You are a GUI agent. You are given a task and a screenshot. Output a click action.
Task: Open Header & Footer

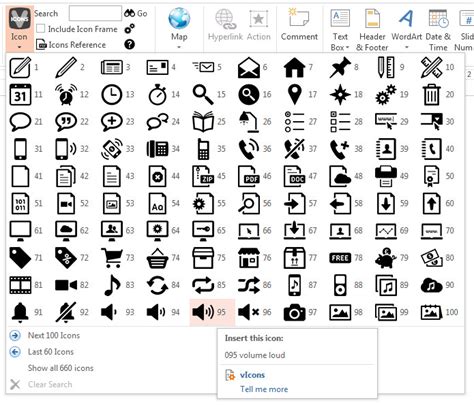point(372,30)
